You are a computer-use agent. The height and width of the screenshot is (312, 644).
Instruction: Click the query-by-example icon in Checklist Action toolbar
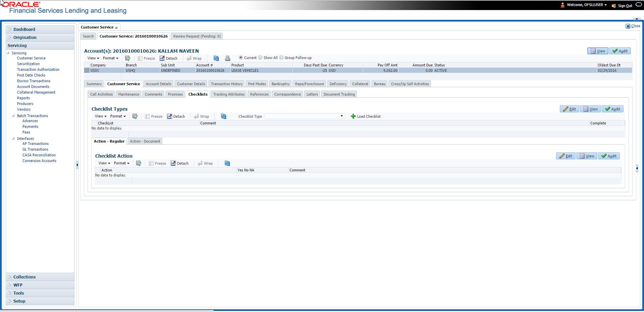(x=139, y=163)
